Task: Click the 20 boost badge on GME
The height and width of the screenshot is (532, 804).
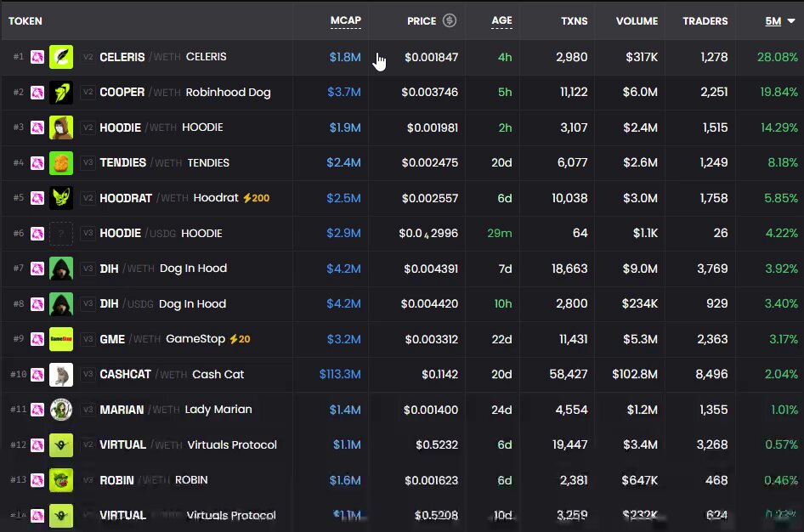Action: (240, 339)
